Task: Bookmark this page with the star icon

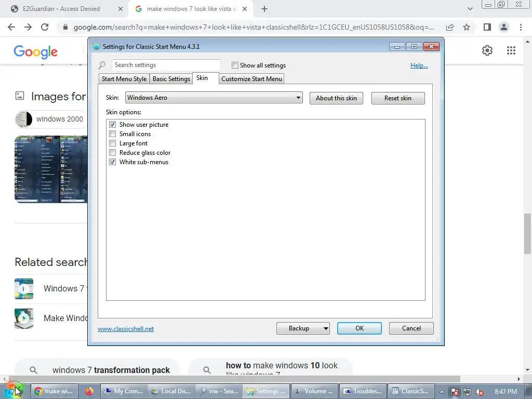Action: [x=467, y=27]
